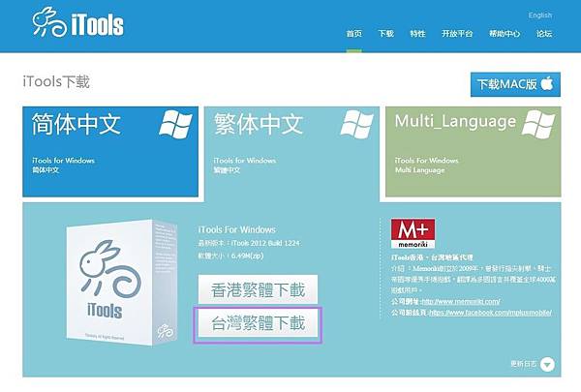Click Apple logo on the MAC download button
The height and width of the screenshot is (392, 581).
coord(547,83)
